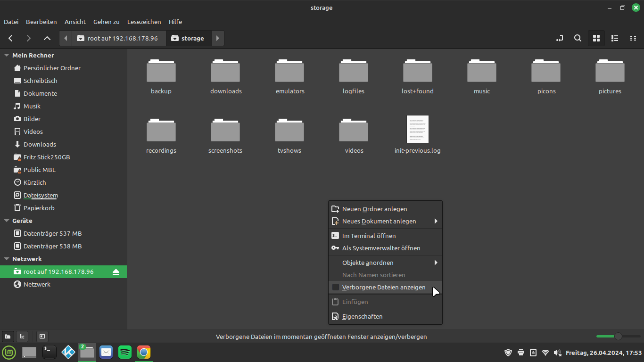644x362 pixels.
Task: Select the screenshots folder icon
Action: tap(225, 130)
